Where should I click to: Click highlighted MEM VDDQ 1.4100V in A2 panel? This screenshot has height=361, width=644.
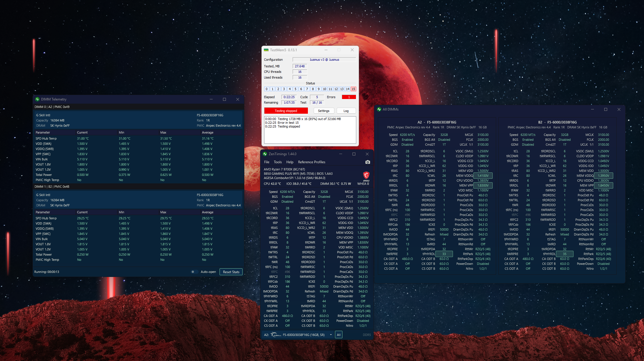[483, 176]
